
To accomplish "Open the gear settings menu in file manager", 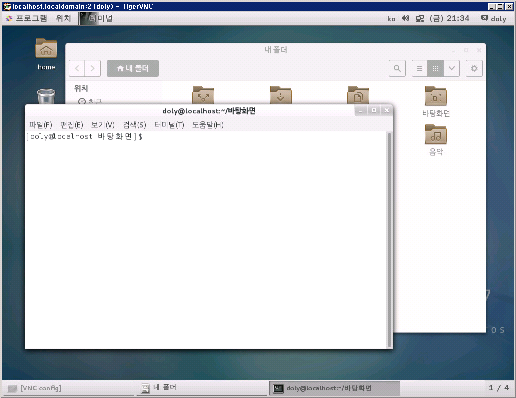I will coord(474,68).
